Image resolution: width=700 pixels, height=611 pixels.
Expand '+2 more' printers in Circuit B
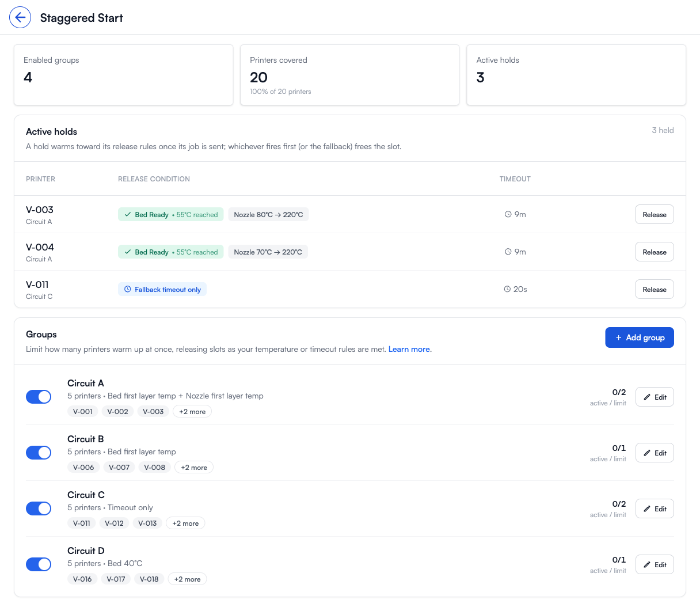click(194, 468)
